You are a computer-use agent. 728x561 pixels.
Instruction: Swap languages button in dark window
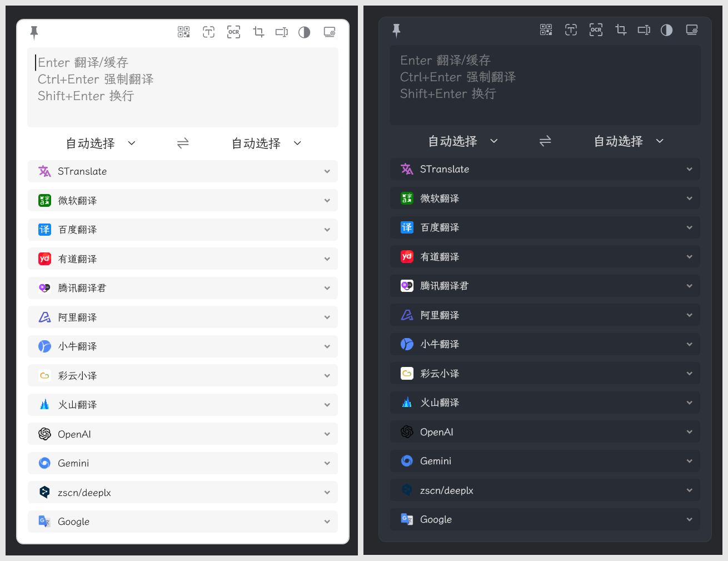tap(545, 141)
